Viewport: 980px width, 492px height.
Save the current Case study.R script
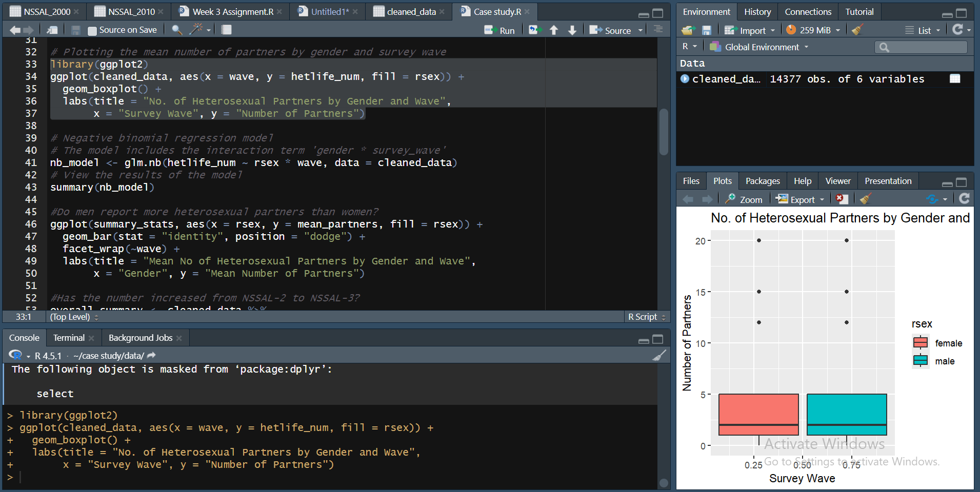pos(75,30)
